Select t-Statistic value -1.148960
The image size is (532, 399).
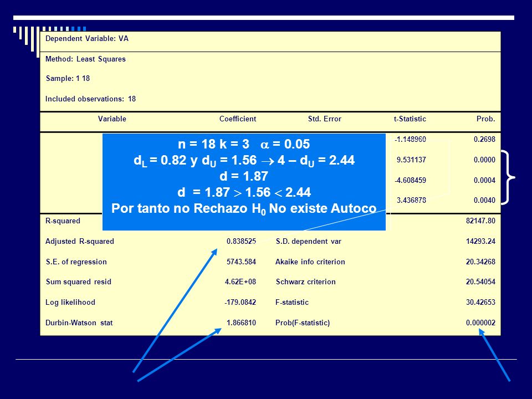pos(410,139)
